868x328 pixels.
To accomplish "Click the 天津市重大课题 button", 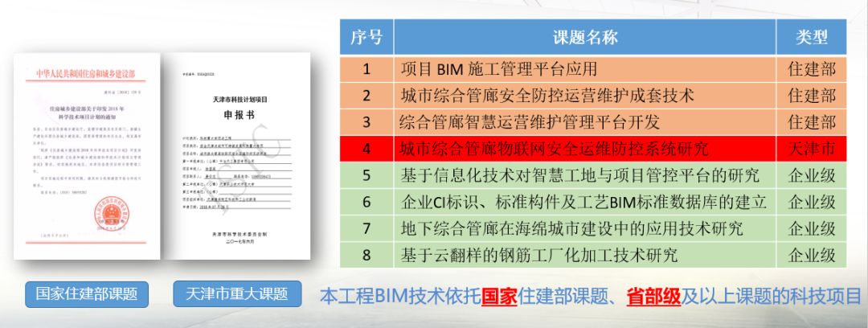I will pos(237,293).
